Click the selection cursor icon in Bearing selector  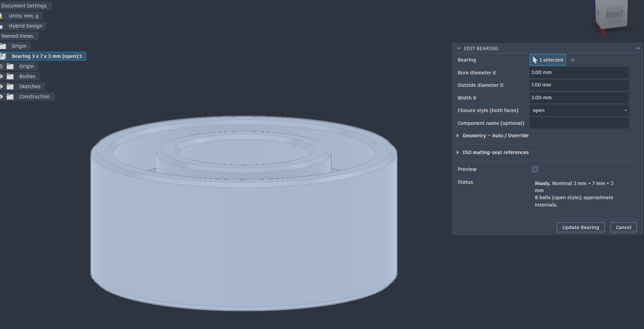pos(535,60)
